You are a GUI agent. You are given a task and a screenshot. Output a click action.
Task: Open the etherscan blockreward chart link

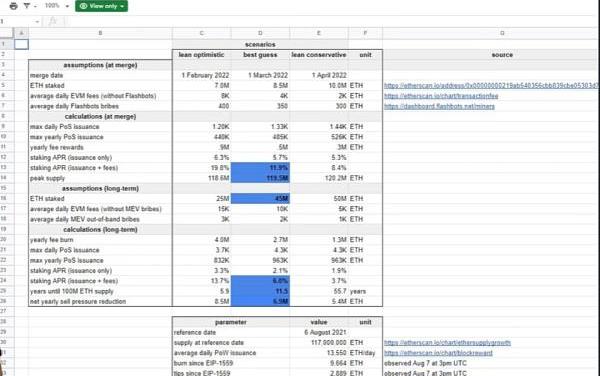coord(438,353)
